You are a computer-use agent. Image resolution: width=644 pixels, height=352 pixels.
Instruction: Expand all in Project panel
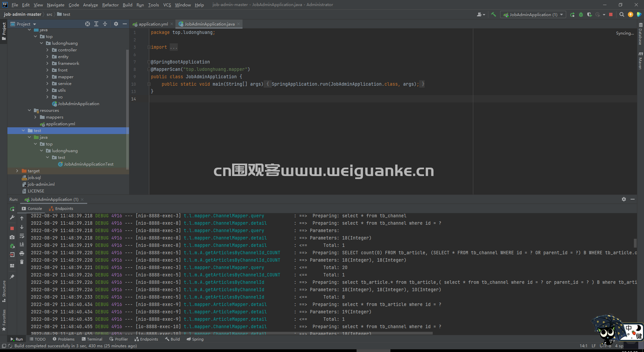(x=96, y=24)
